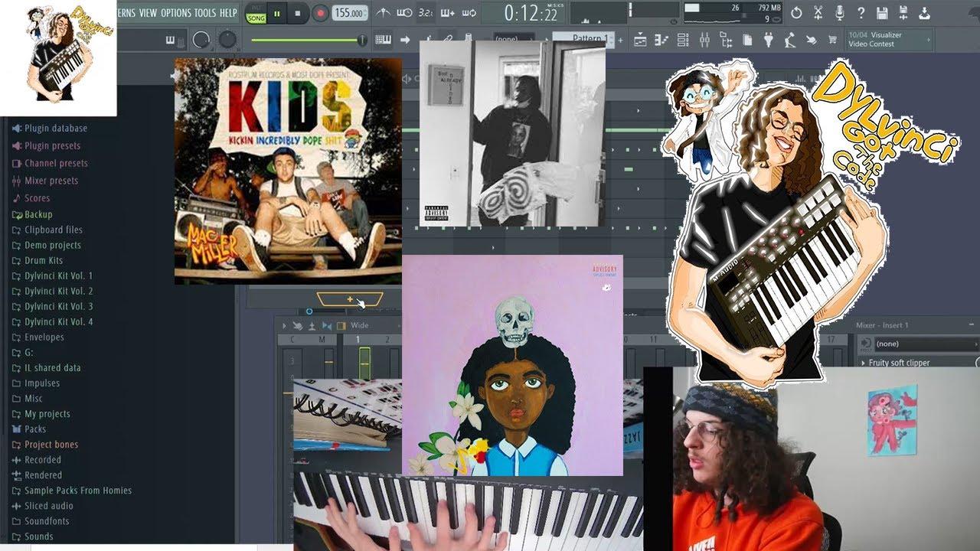This screenshot has height=551, width=980.
Task: Click the export/render audio icon
Action: 924,13
